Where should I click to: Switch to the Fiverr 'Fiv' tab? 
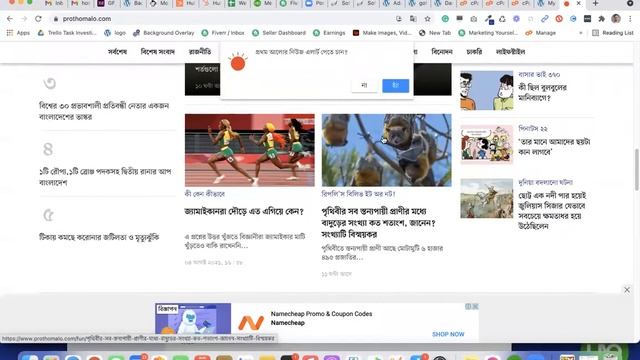point(289,3)
